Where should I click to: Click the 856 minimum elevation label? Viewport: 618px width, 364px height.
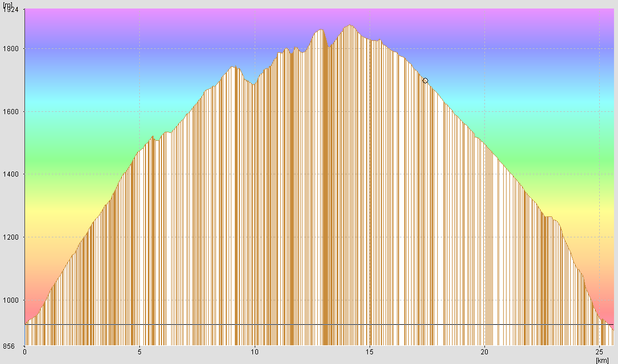9,346
